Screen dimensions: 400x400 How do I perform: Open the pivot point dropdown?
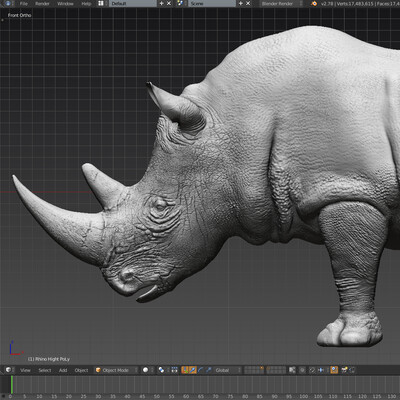point(162,370)
